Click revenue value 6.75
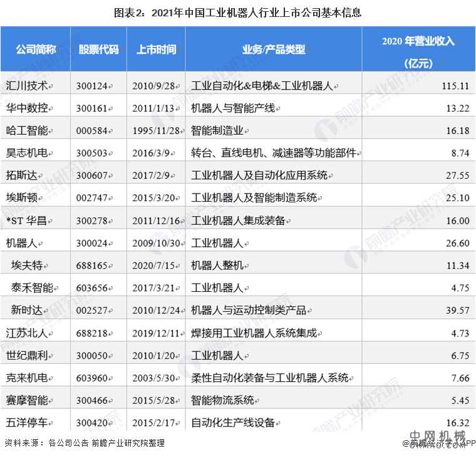Viewport: 476px width, 456px height. coord(460,356)
